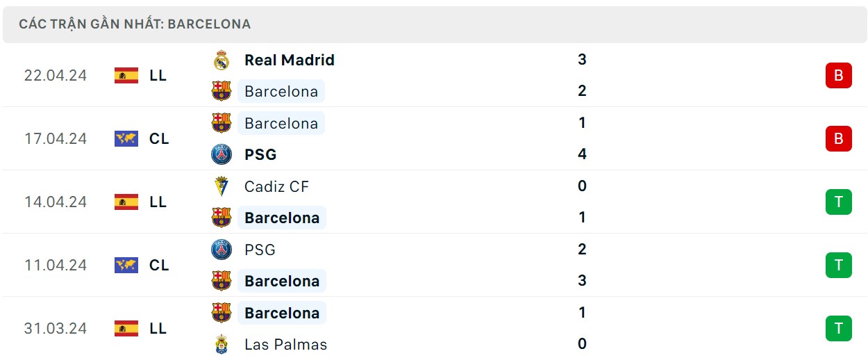Screen dimensions: 868x358
Task: Click the green T badge for Cadiz match
Action: (838, 202)
